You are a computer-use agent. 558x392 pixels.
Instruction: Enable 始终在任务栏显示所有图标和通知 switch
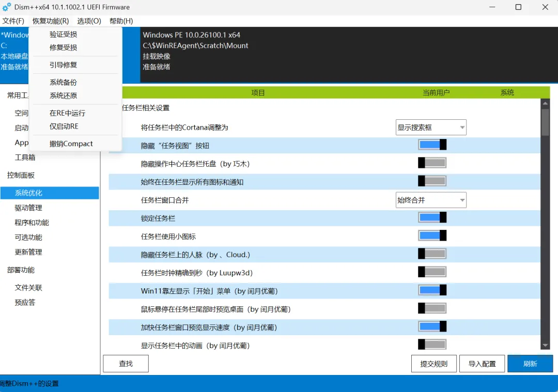(432, 181)
